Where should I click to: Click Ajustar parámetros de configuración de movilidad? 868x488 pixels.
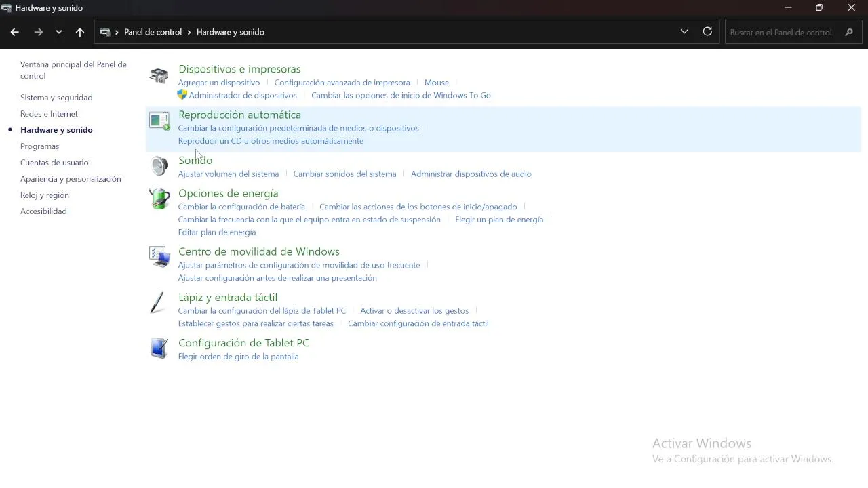click(x=299, y=265)
